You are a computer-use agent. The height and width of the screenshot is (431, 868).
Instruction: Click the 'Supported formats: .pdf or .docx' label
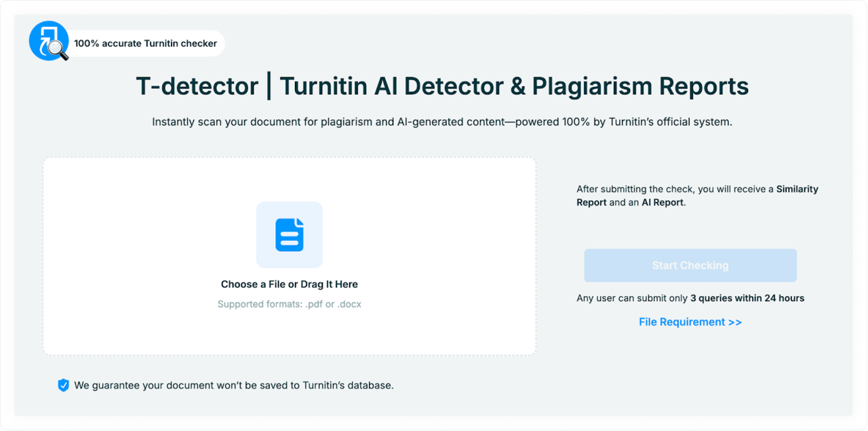click(290, 303)
